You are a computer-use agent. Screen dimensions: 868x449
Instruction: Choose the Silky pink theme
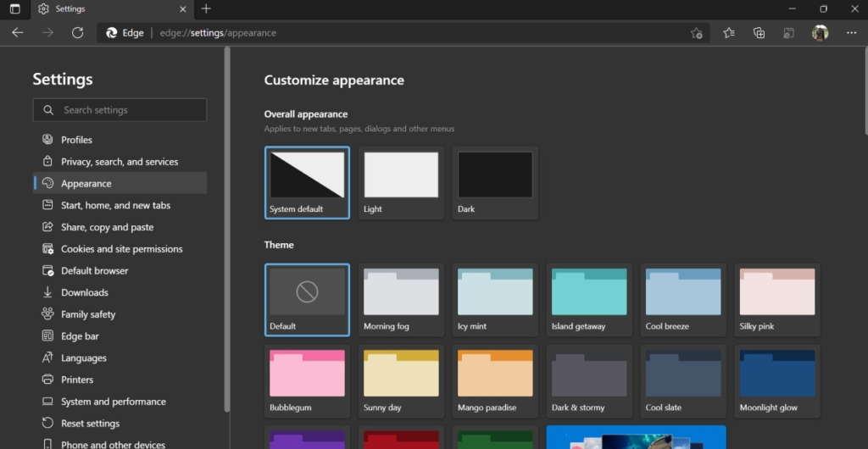pyautogui.click(x=777, y=300)
